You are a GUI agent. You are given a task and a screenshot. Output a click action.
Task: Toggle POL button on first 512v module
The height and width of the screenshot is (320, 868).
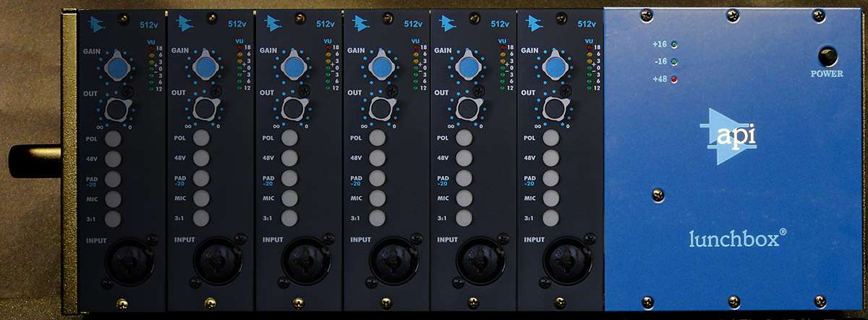tap(114, 139)
